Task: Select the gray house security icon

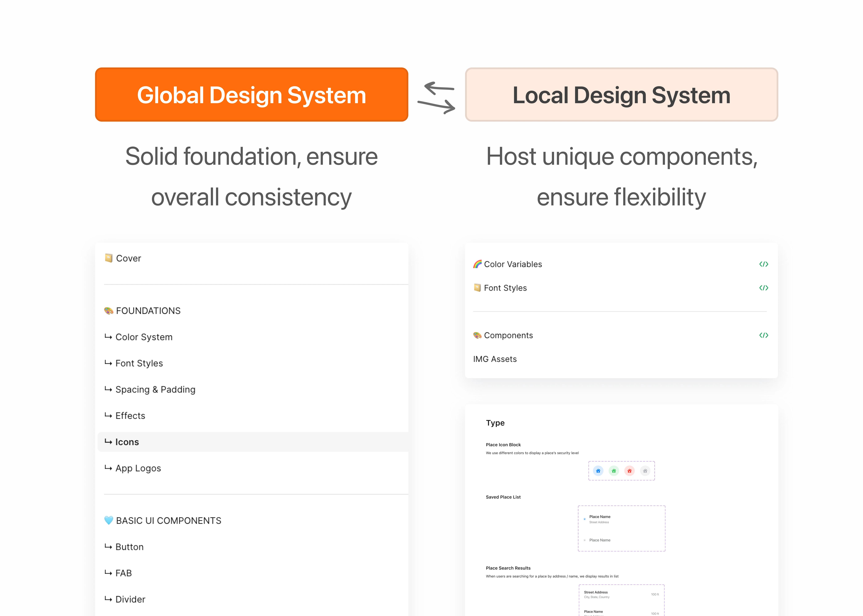Action: pyautogui.click(x=645, y=471)
